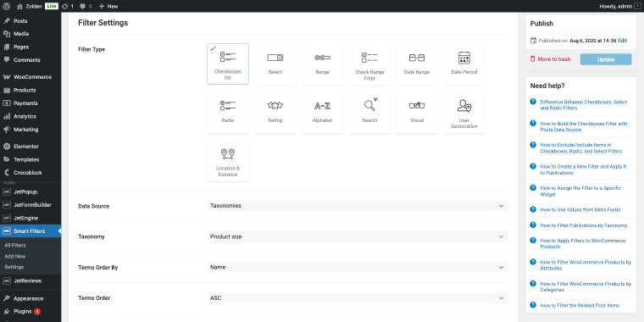Open How to Filter WooCommerce Products by Categories
This screenshot has width=644, height=322.
[x=586, y=286]
